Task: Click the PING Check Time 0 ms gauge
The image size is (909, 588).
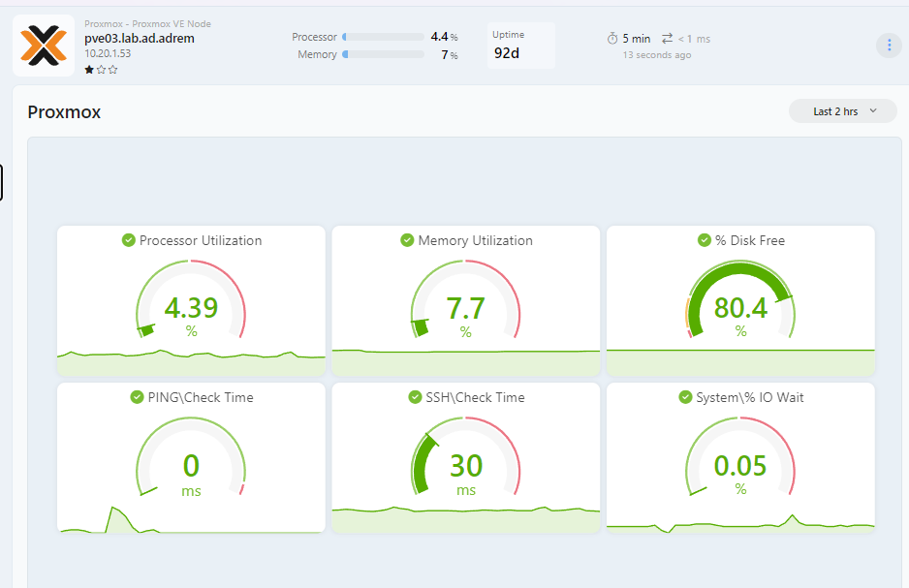Action: (x=191, y=457)
